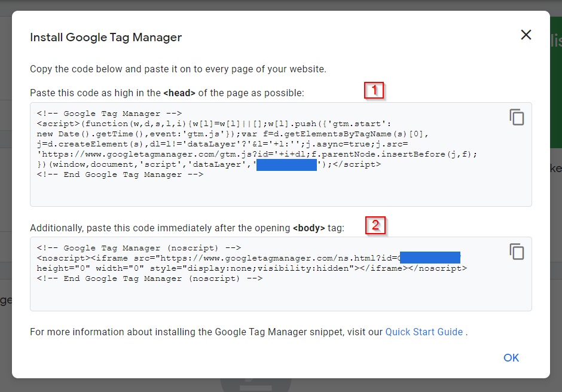The image size is (562, 392).
Task: Click the "Install Google Tag Manager" heading
Action: 106,37
